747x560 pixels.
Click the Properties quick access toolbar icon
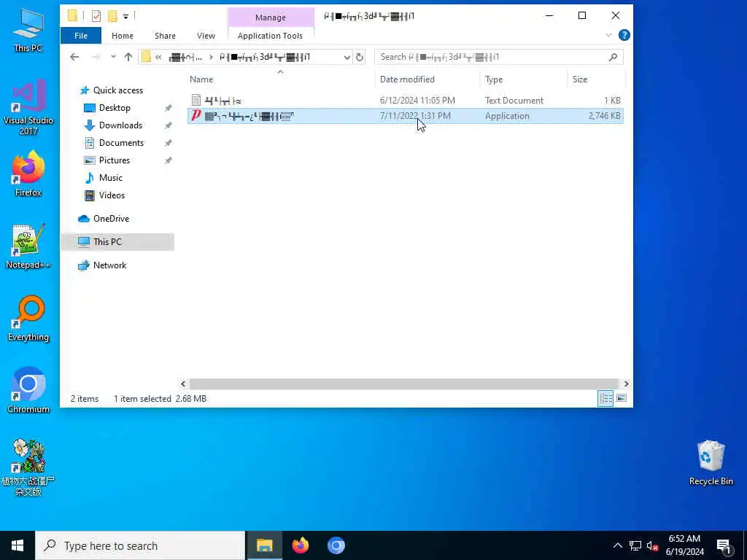96,16
